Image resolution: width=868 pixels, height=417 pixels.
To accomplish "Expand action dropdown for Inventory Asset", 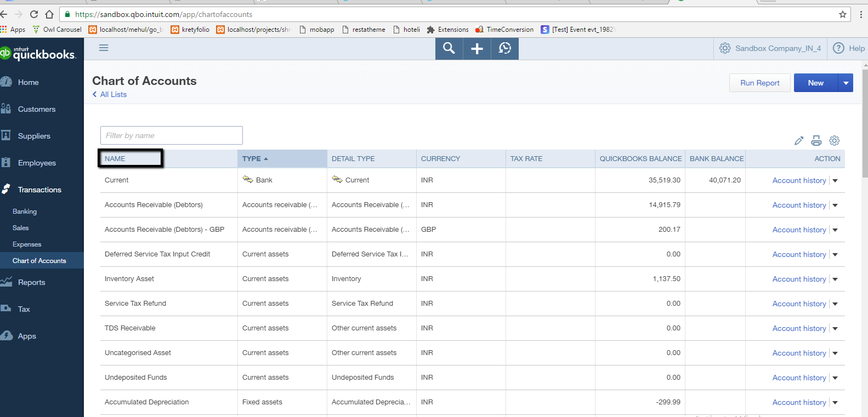I will click(x=835, y=279).
